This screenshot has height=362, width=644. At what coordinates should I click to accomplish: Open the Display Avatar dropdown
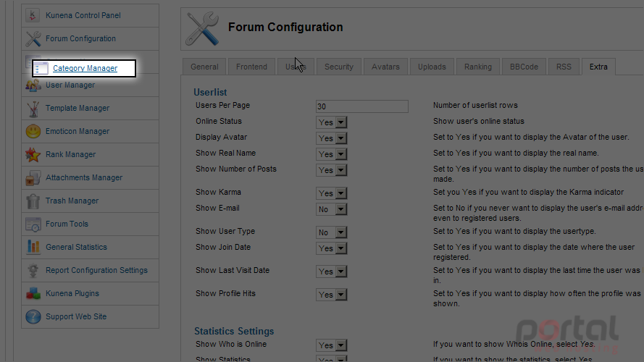(x=332, y=138)
